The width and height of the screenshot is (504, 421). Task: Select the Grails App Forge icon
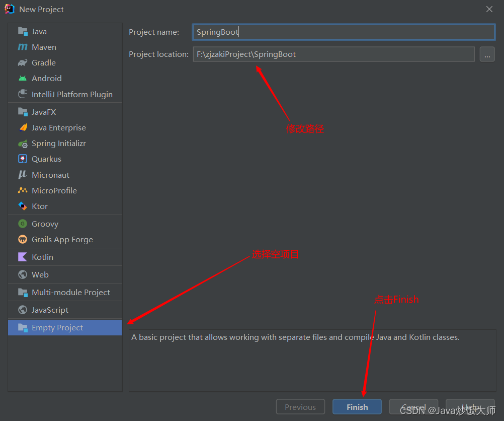click(23, 240)
